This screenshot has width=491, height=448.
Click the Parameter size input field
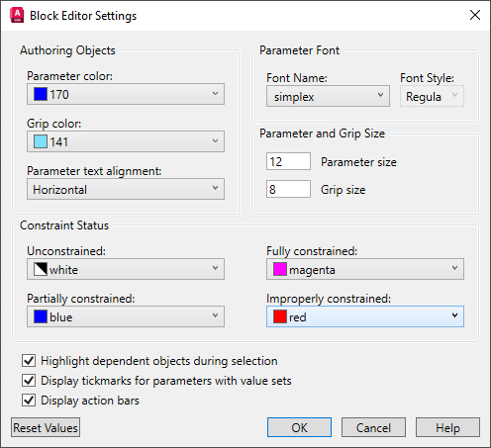tap(288, 161)
